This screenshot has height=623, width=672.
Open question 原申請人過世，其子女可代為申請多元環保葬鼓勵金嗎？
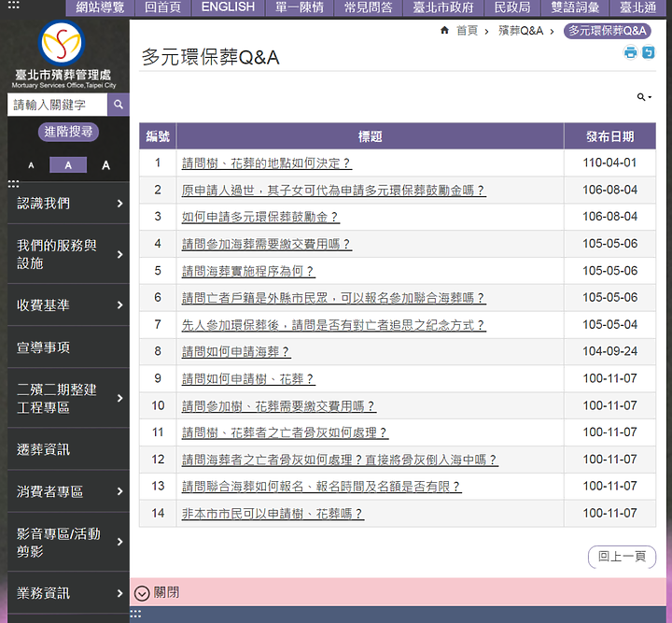[x=334, y=191]
